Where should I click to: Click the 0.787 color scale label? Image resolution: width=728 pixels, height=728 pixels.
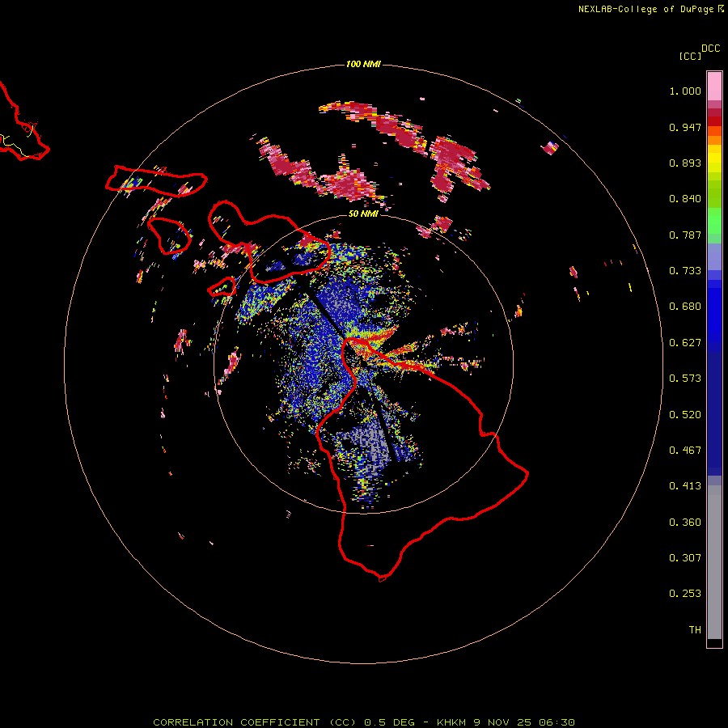(685, 235)
